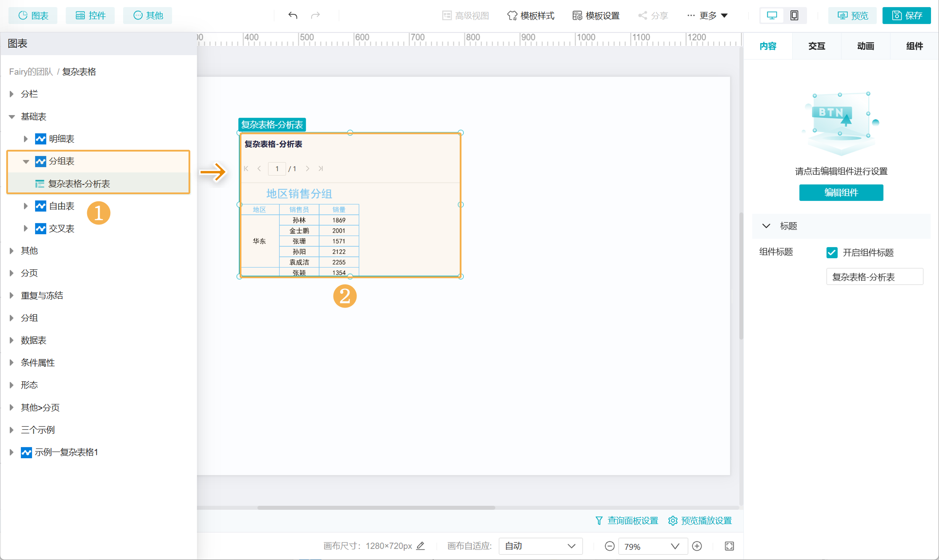Screen dimensions: 939x560
Task: Switch to mobile device layout icon
Action: (x=794, y=16)
